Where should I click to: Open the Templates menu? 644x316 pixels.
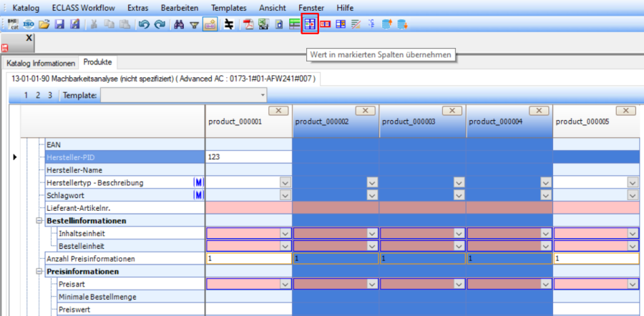click(229, 8)
